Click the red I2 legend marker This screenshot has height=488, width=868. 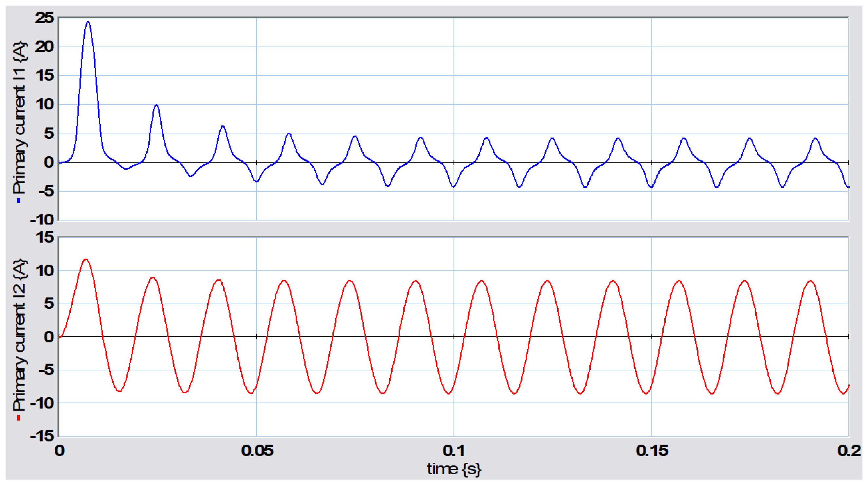[x=19, y=418]
